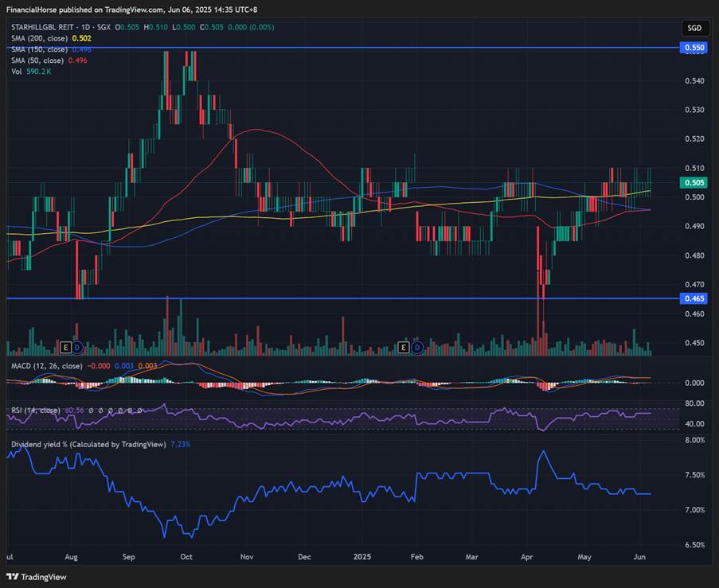Click the Mar label on the time axis
This screenshot has width=719, height=588.
472,557
